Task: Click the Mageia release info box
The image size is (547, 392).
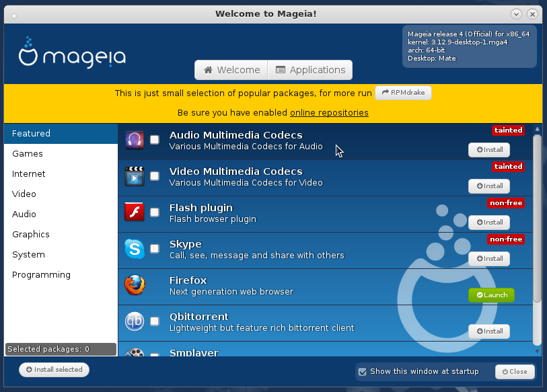Action: click(470, 46)
